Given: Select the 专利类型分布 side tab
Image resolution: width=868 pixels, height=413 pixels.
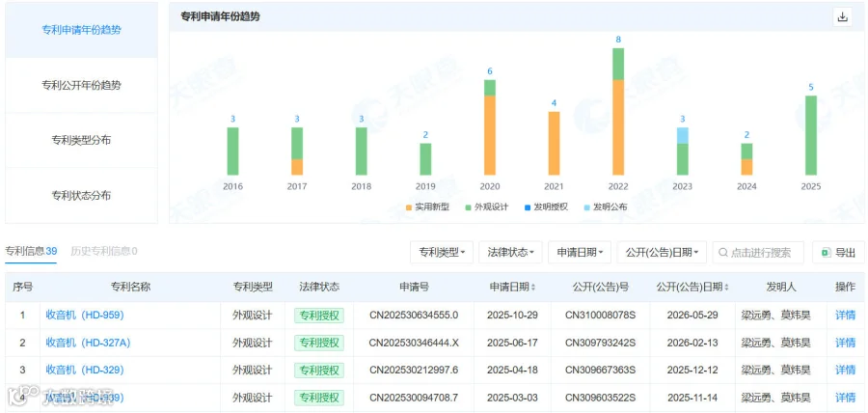Looking at the screenshot, I should click(x=81, y=140).
